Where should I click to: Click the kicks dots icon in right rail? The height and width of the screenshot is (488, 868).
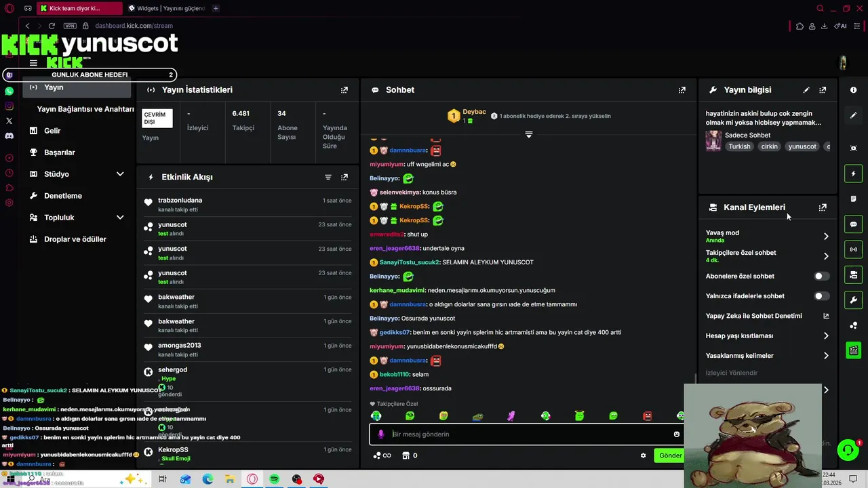[x=853, y=325]
